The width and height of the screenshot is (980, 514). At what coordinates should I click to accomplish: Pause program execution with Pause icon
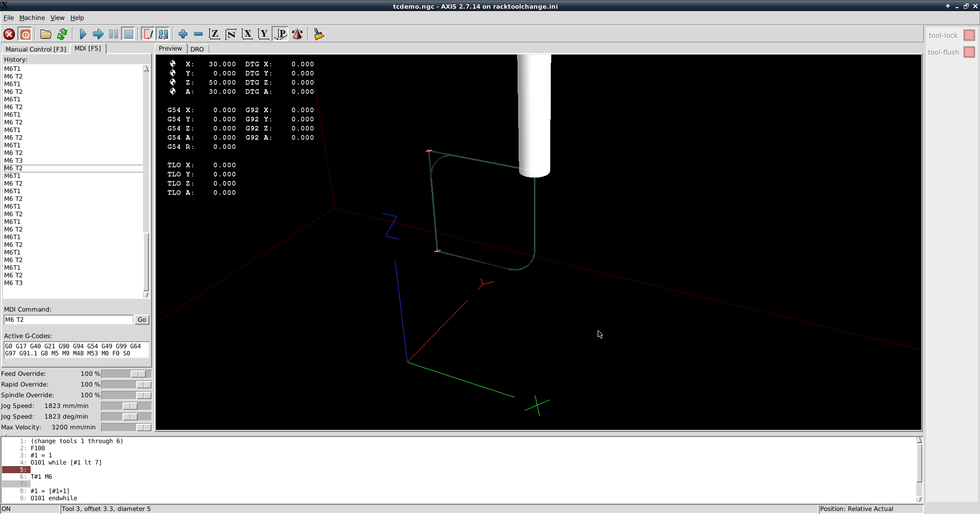coord(113,34)
